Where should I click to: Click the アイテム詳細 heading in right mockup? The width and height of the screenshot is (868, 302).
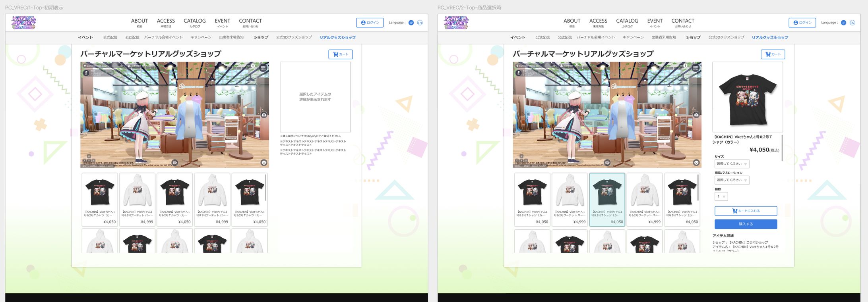pos(723,236)
